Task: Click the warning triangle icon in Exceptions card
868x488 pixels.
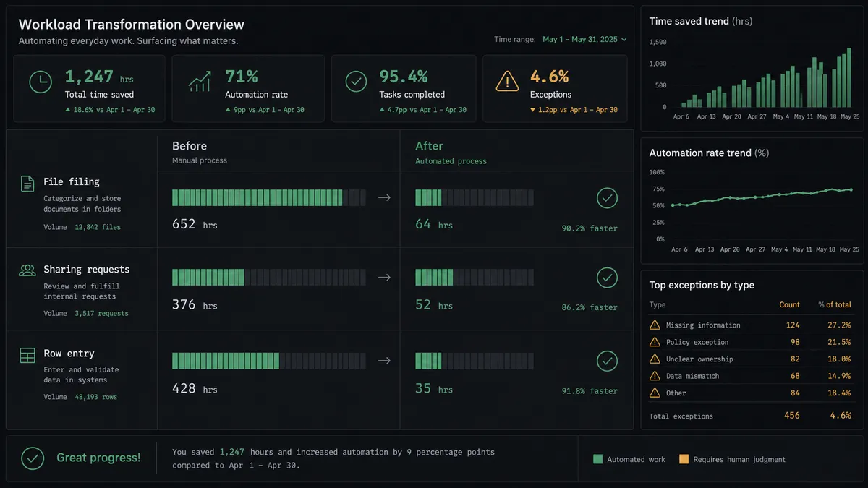Action: coord(507,81)
